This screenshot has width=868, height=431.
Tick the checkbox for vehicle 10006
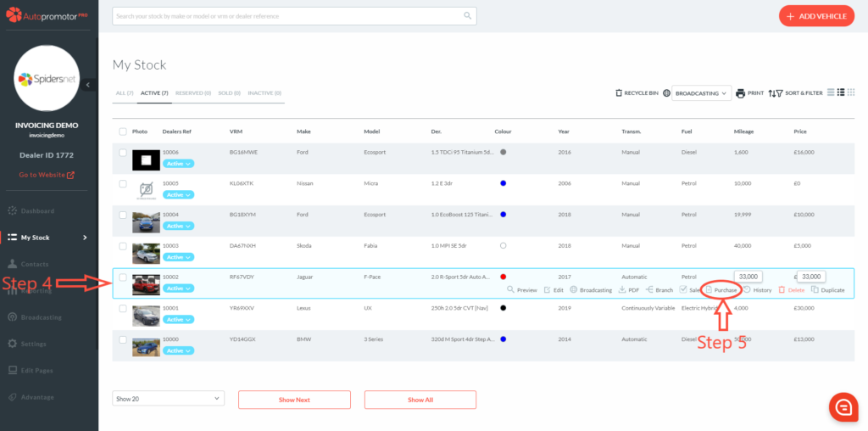pos(123,153)
